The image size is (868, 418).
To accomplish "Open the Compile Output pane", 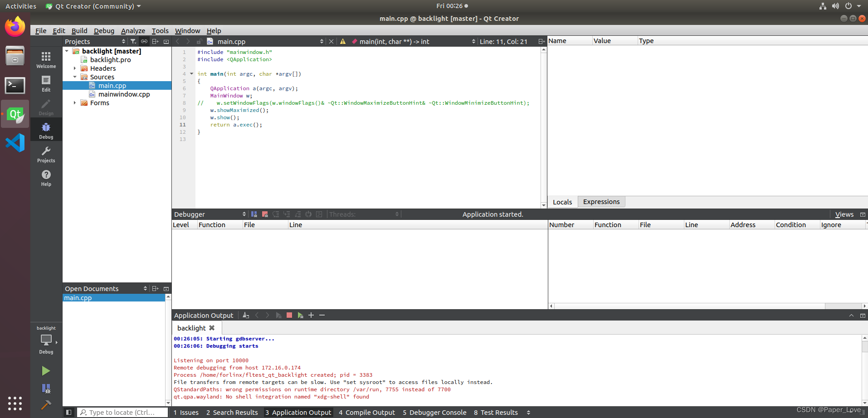I will click(x=366, y=412).
